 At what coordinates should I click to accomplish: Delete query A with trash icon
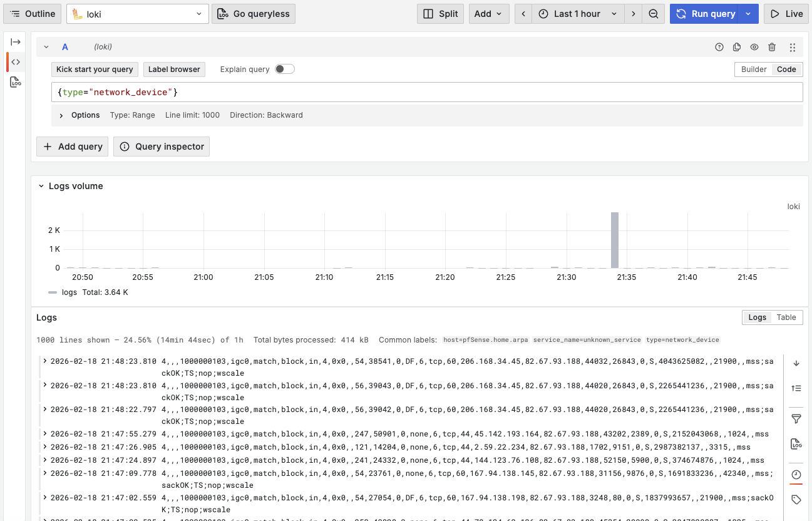click(772, 47)
